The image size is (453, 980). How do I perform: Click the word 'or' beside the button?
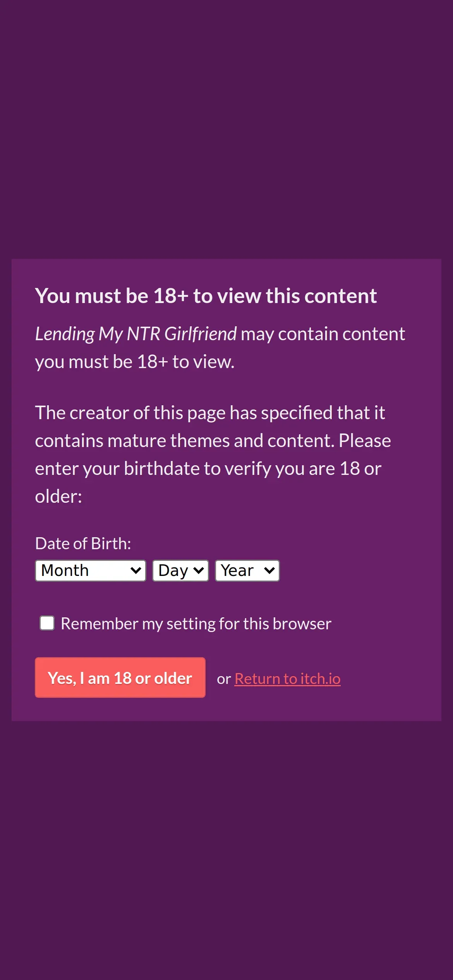tap(223, 679)
